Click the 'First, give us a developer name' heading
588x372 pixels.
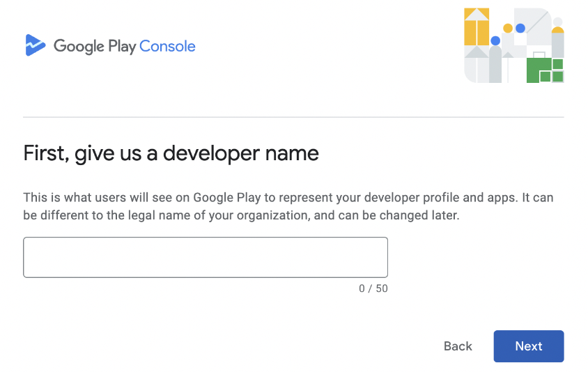click(x=171, y=153)
